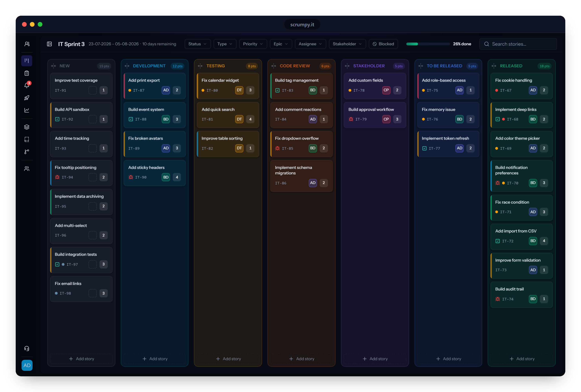The height and width of the screenshot is (392, 581).
Task: Open the support headset icon
Action: pyautogui.click(x=27, y=348)
